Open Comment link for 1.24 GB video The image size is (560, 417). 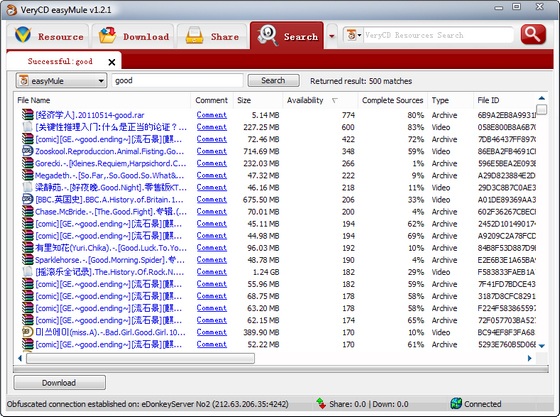click(x=211, y=272)
